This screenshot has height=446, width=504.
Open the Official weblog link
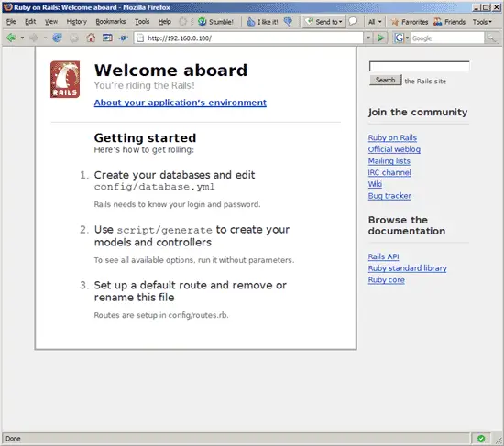394,149
